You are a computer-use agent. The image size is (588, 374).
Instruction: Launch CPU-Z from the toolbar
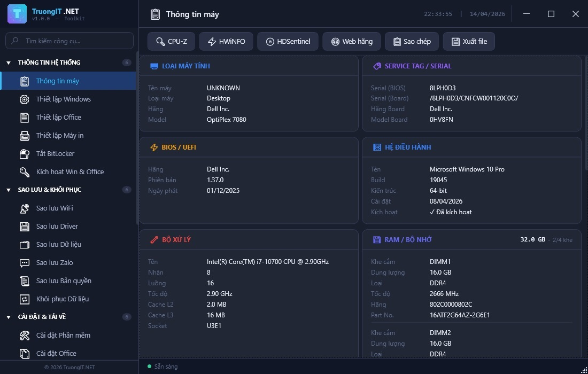[x=171, y=42]
